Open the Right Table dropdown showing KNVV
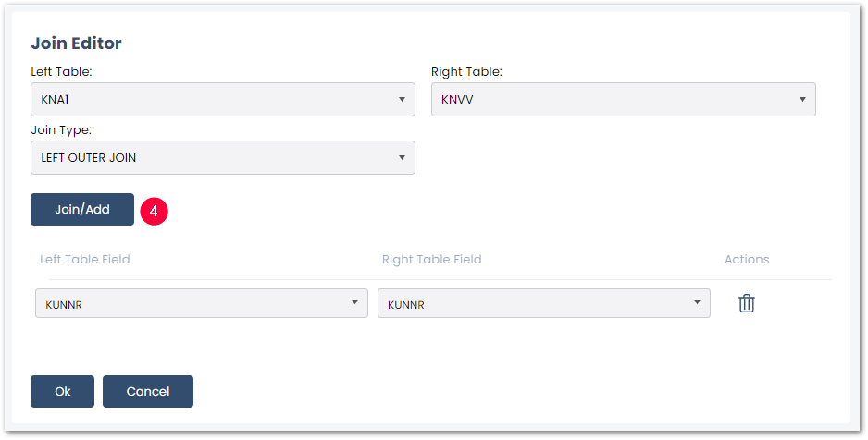The image size is (868, 440). click(x=624, y=100)
